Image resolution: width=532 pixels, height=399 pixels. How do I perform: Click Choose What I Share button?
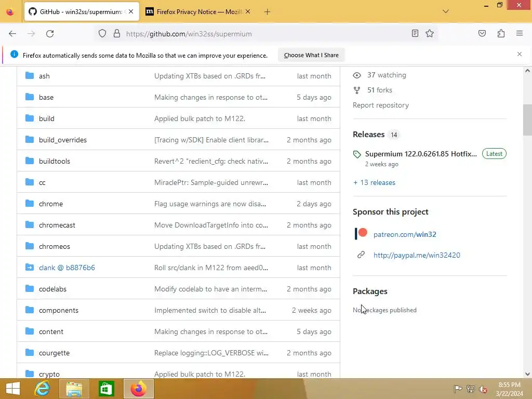[x=311, y=55]
